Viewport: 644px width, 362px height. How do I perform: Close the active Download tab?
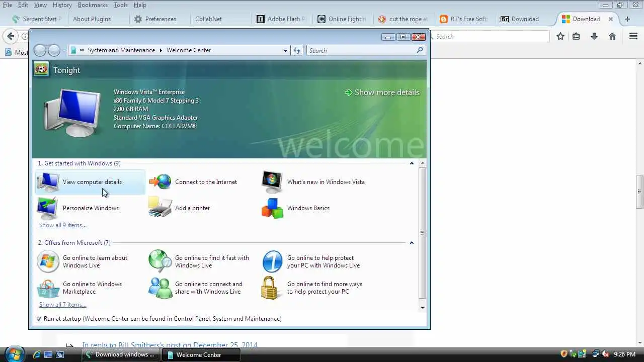click(x=611, y=19)
